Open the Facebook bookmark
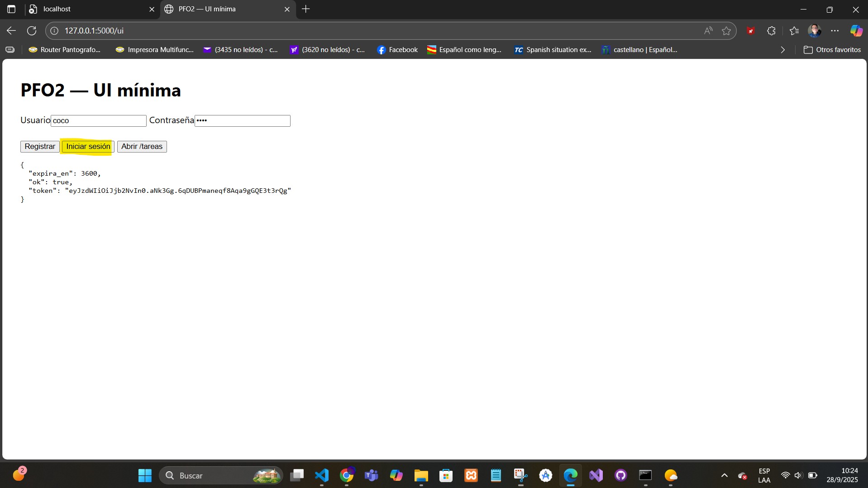The image size is (868, 488). [x=397, y=50]
